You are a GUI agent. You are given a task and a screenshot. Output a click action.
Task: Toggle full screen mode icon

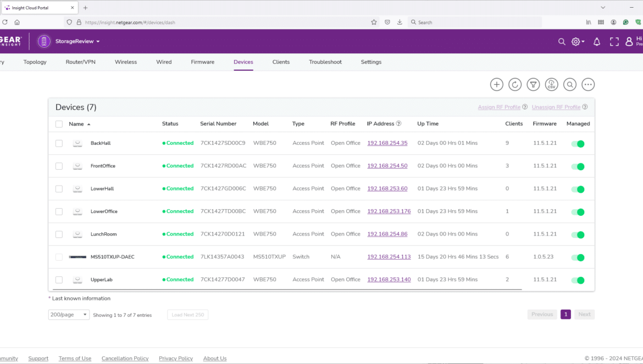614,41
